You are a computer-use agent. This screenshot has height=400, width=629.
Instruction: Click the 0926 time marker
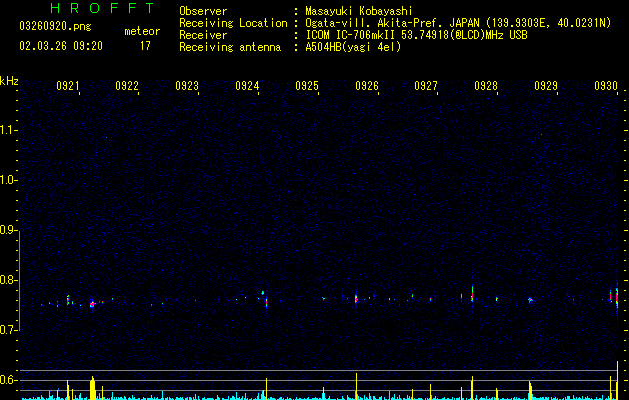click(367, 86)
